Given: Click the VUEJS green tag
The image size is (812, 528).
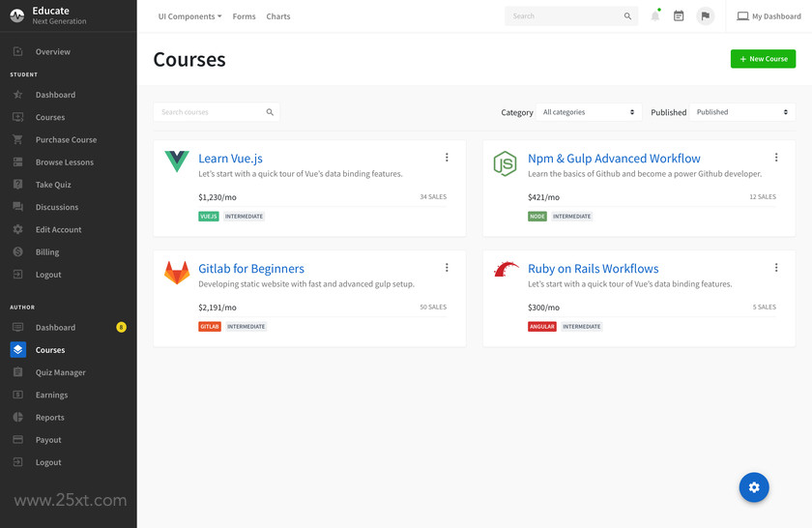Looking at the screenshot, I should coord(209,216).
